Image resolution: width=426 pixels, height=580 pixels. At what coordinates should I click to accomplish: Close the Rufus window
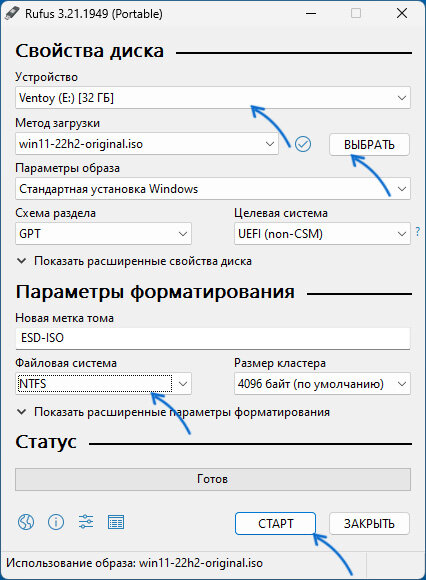402,13
